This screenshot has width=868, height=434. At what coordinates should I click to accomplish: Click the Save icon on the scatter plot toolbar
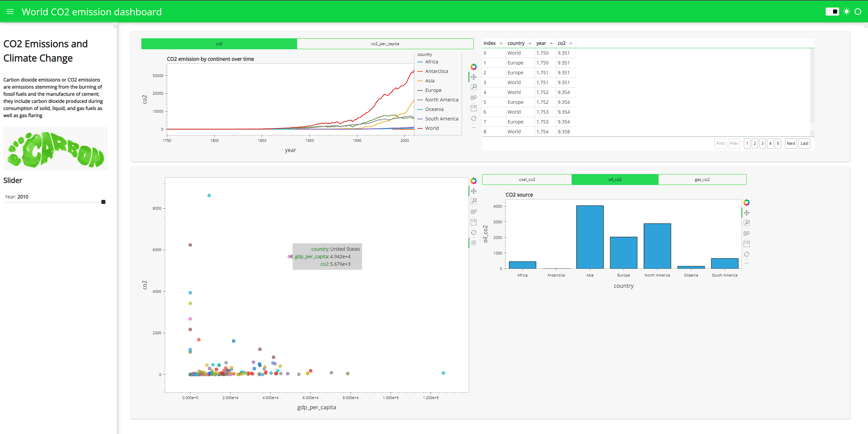pyautogui.click(x=474, y=222)
